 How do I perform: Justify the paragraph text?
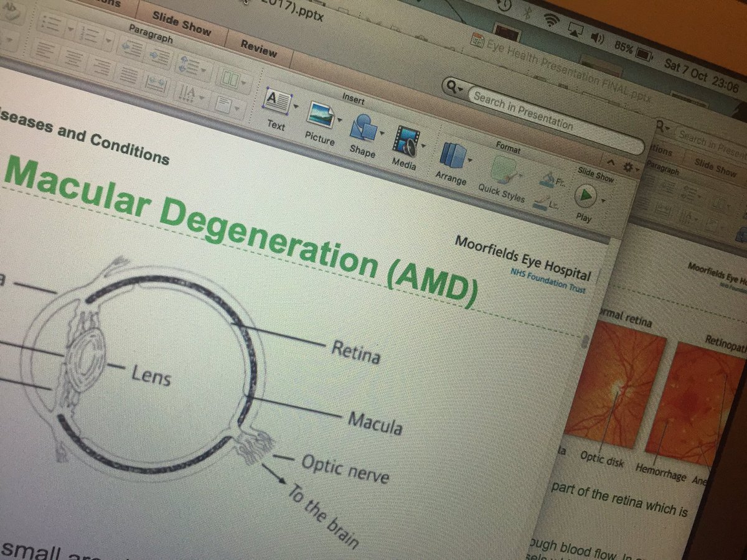(x=128, y=75)
